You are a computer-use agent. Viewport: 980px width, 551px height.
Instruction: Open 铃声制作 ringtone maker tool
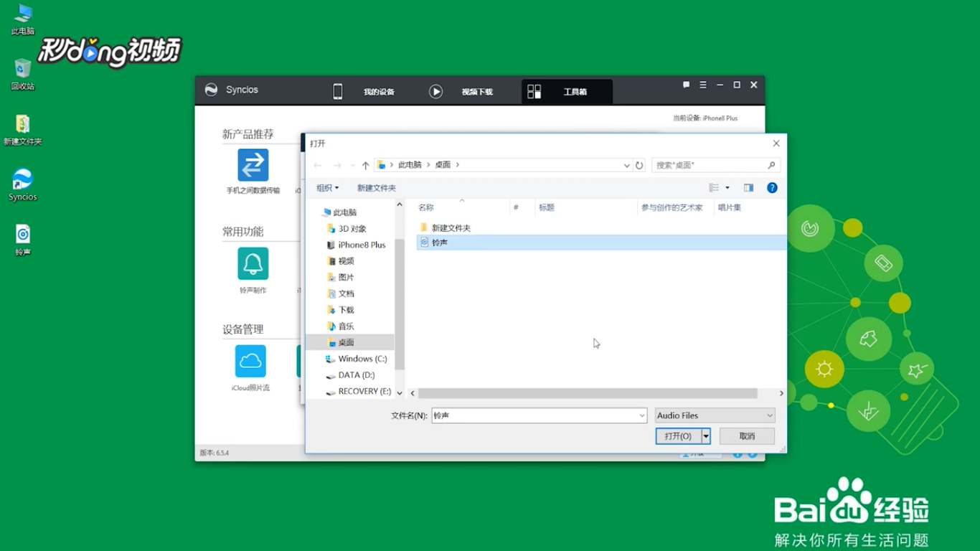coord(253,270)
